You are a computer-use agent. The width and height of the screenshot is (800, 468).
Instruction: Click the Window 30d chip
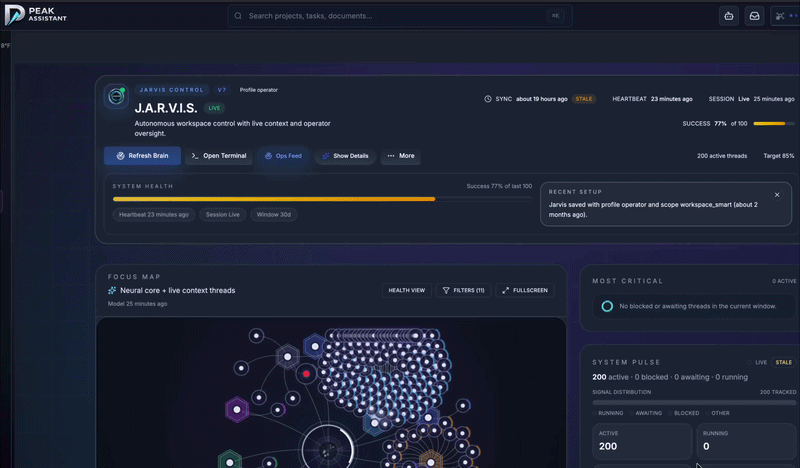click(x=274, y=215)
